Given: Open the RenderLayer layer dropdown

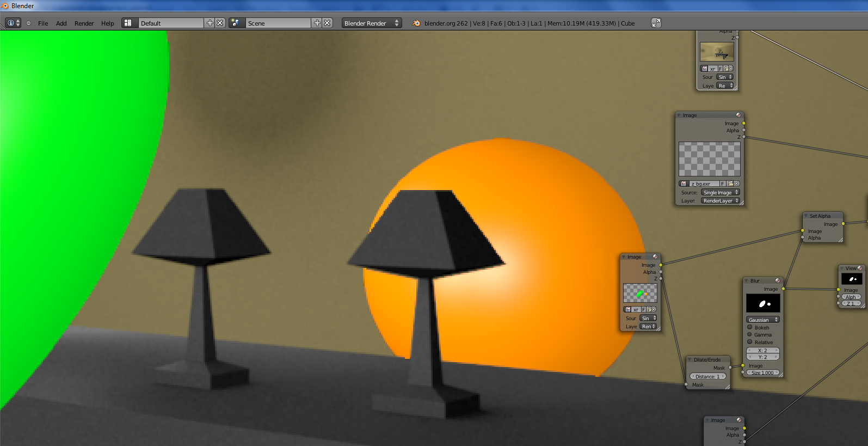Looking at the screenshot, I should 720,201.
